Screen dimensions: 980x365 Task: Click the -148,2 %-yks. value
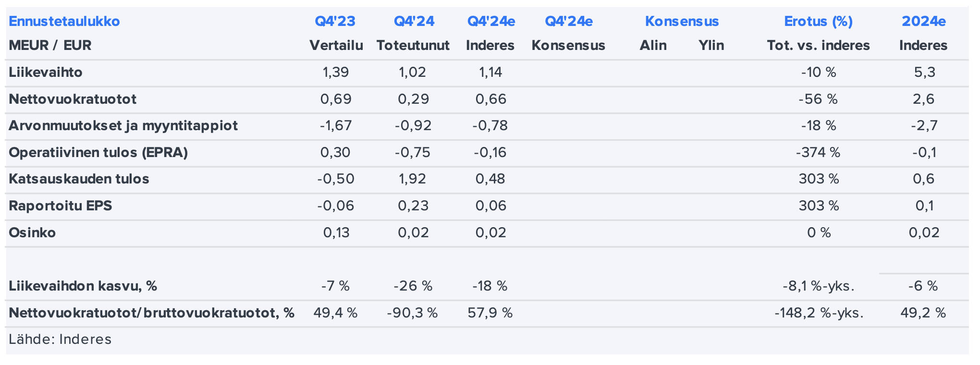click(819, 313)
